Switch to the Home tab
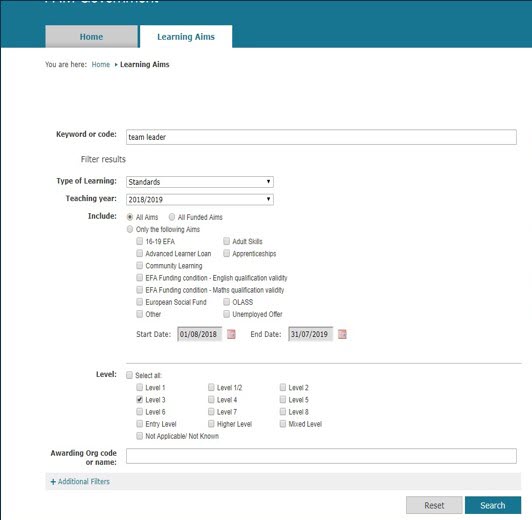 [x=92, y=36]
